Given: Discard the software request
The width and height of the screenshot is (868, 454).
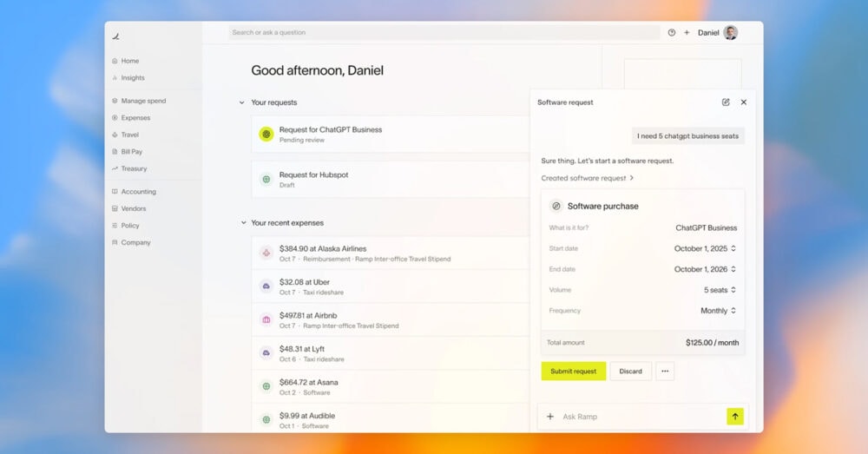Looking at the screenshot, I should (631, 372).
